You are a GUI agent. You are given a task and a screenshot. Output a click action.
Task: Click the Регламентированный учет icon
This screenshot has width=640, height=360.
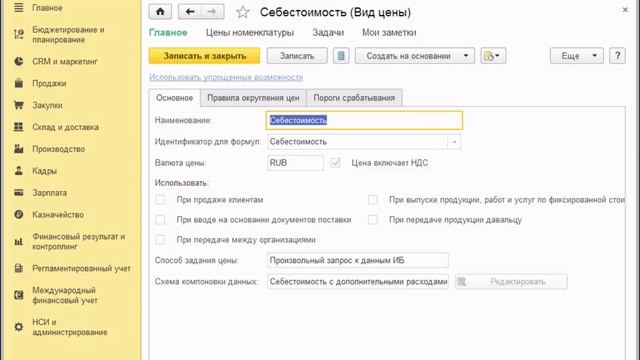(x=19, y=268)
